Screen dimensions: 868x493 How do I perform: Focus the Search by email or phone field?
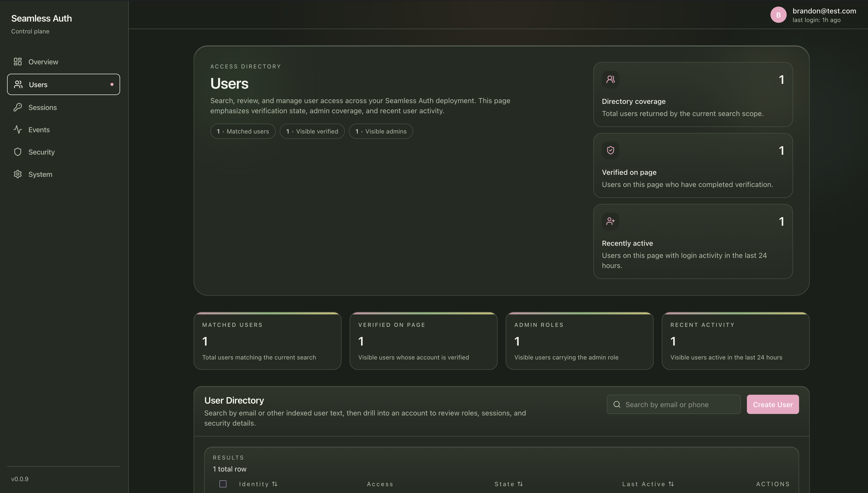[x=673, y=404]
